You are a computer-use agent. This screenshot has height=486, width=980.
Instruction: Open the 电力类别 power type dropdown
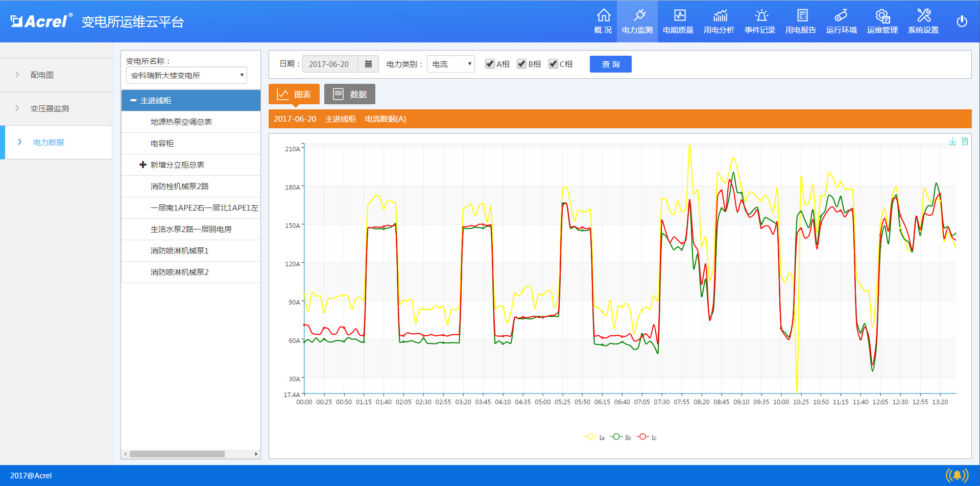pos(450,64)
